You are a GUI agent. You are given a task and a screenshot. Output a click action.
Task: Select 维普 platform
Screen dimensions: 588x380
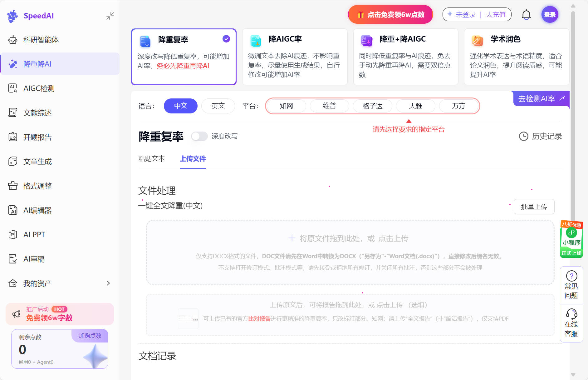(330, 106)
